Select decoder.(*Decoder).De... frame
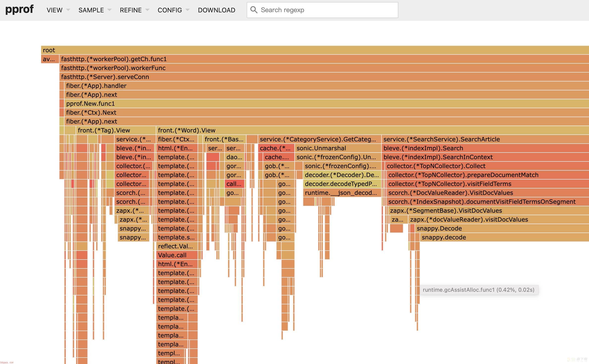Screen dimensions: 589x364 click(x=342, y=175)
